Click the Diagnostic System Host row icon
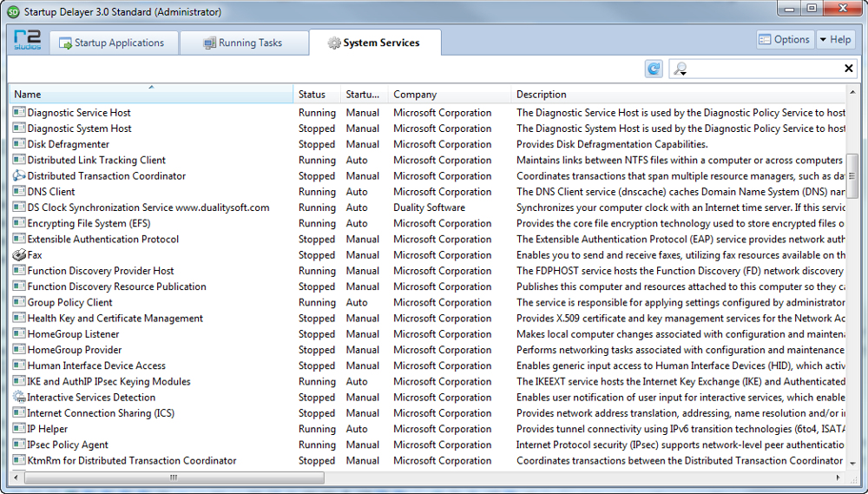Image resolution: width=868 pixels, height=494 pixels. (19, 128)
